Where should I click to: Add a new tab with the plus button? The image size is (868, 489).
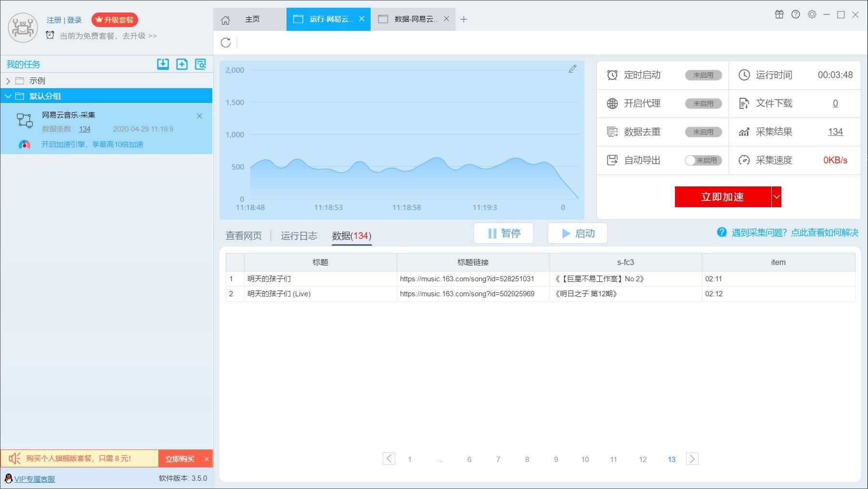click(464, 19)
